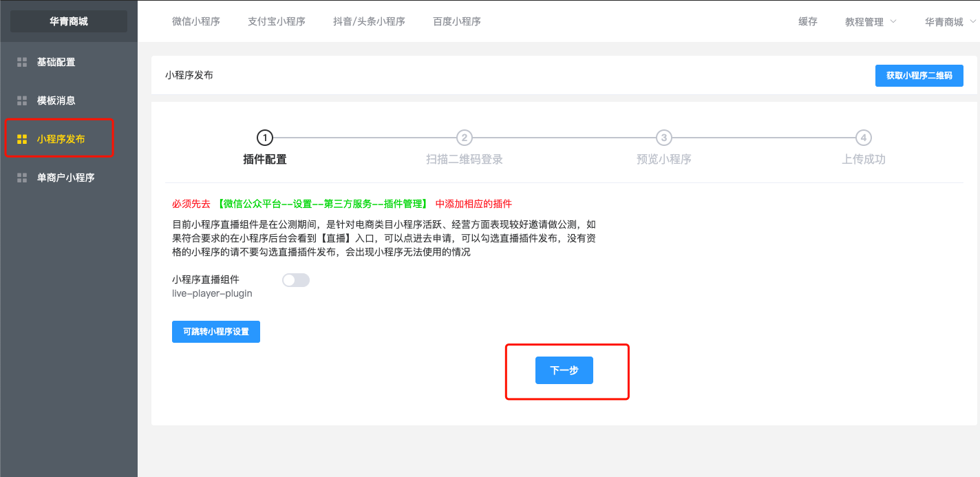Screen dimensions: 980x477
Task: Expand the 教程管理 dropdown
Action: 871,21
